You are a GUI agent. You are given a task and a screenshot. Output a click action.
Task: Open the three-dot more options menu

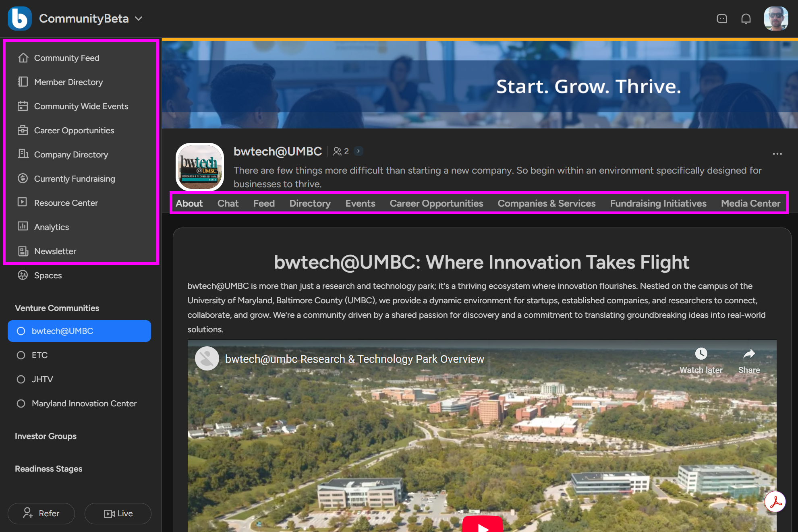click(x=777, y=154)
